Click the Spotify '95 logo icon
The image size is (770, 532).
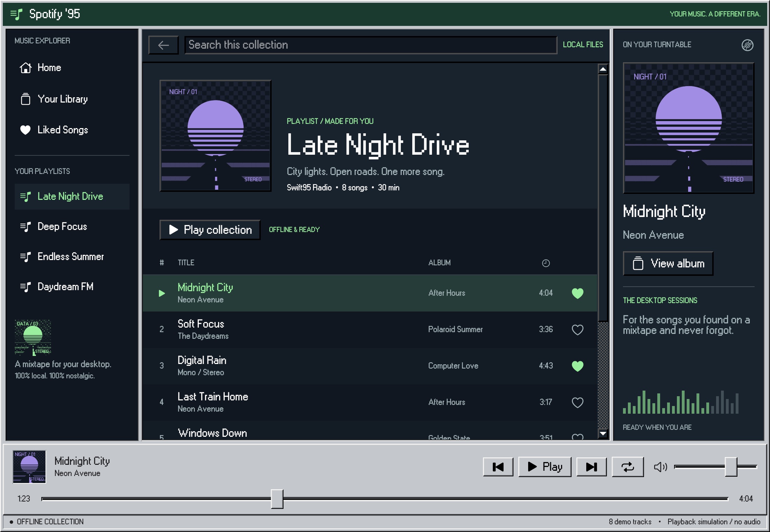(16, 14)
